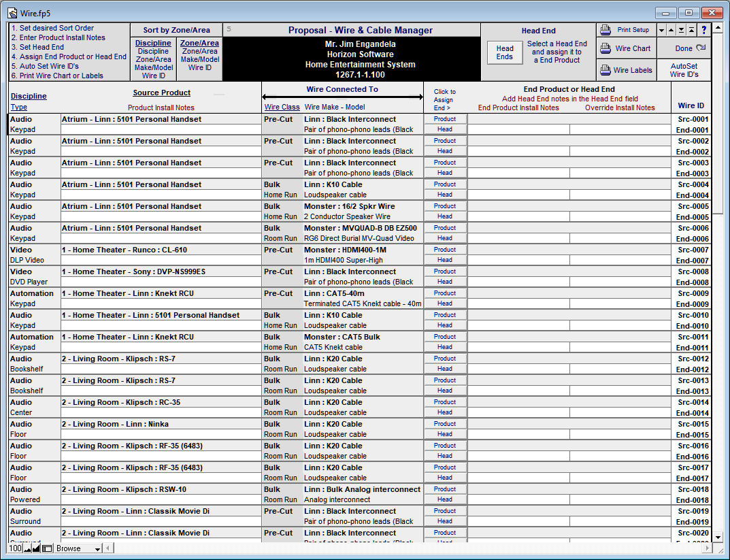The image size is (730, 560).
Task: Click the Discipline link above Type
Action: [29, 96]
